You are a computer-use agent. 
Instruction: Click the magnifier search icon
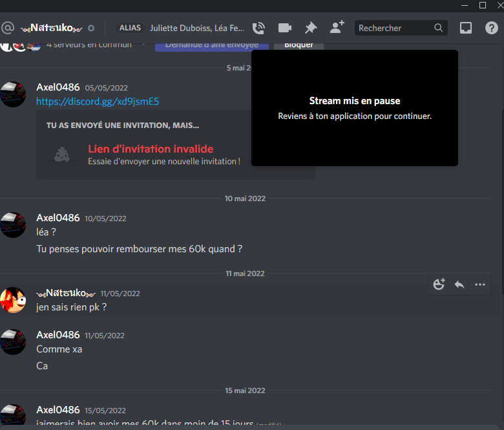point(439,28)
